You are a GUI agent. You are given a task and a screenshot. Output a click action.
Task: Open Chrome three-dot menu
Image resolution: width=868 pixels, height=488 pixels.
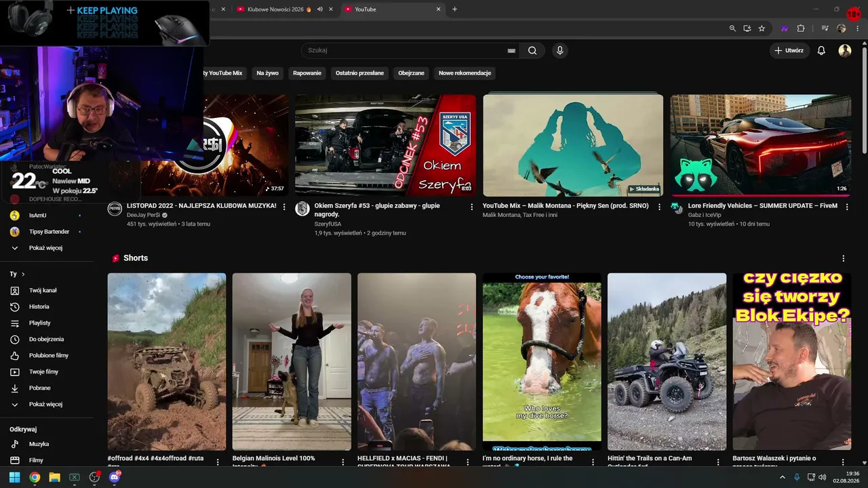point(857,28)
